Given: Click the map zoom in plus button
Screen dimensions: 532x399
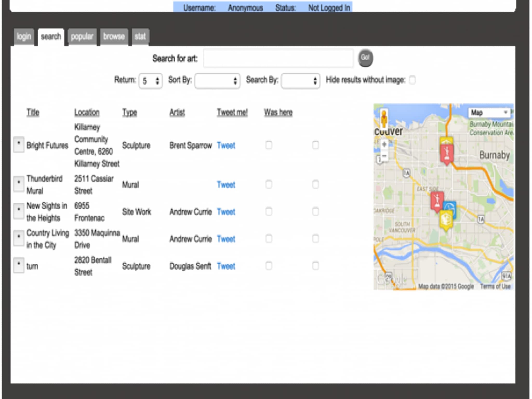Looking at the screenshot, I should point(384,144).
